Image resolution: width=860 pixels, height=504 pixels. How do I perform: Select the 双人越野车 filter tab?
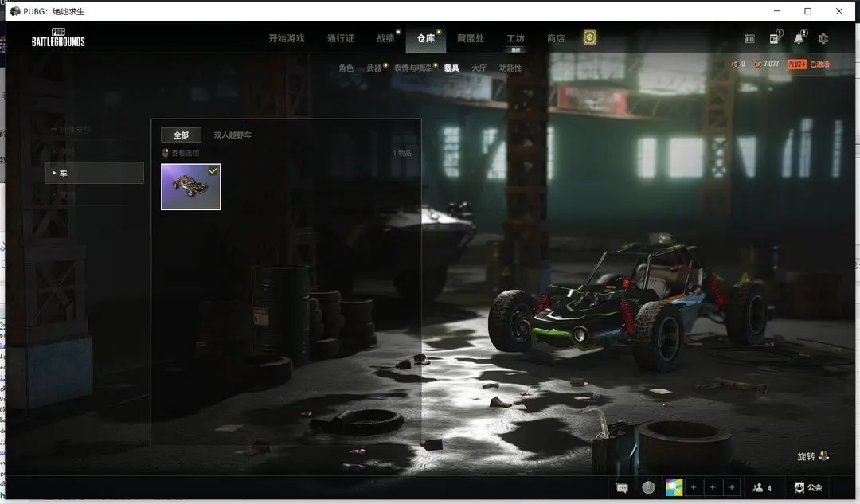click(x=233, y=135)
